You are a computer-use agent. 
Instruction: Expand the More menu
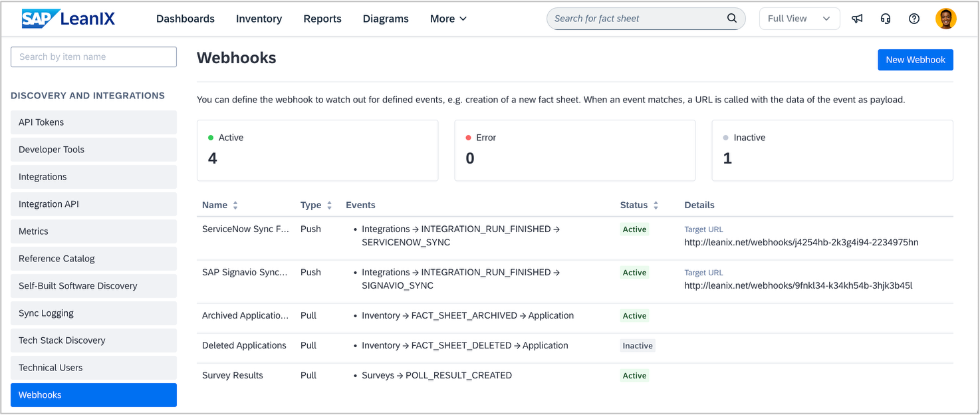(x=449, y=19)
